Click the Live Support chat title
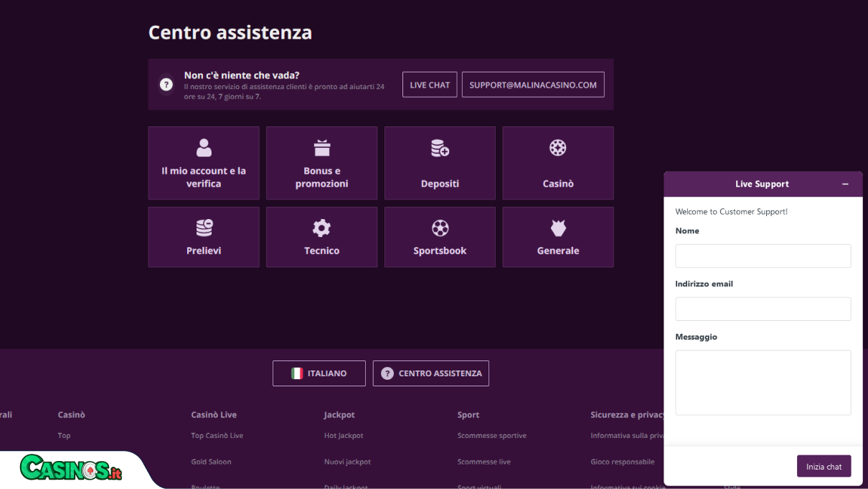 (x=762, y=185)
